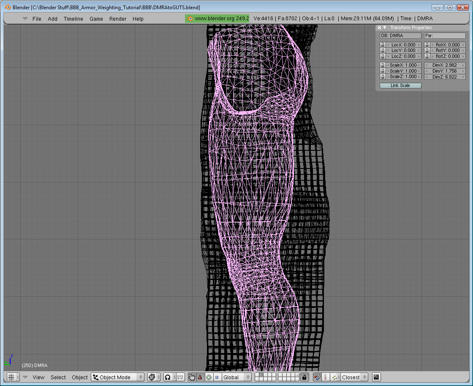Collapse the Transform Properties panel triangle
This screenshot has height=386, width=473.
pyautogui.click(x=384, y=28)
